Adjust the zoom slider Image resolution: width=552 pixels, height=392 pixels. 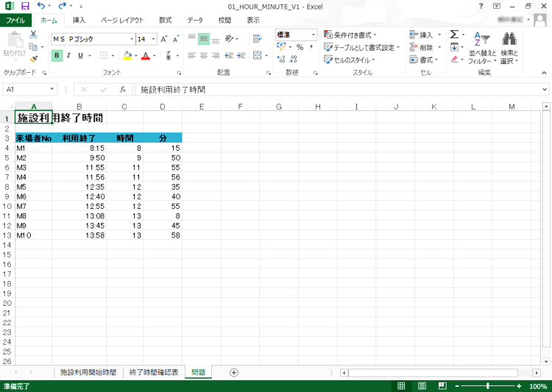(x=487, y=386)
